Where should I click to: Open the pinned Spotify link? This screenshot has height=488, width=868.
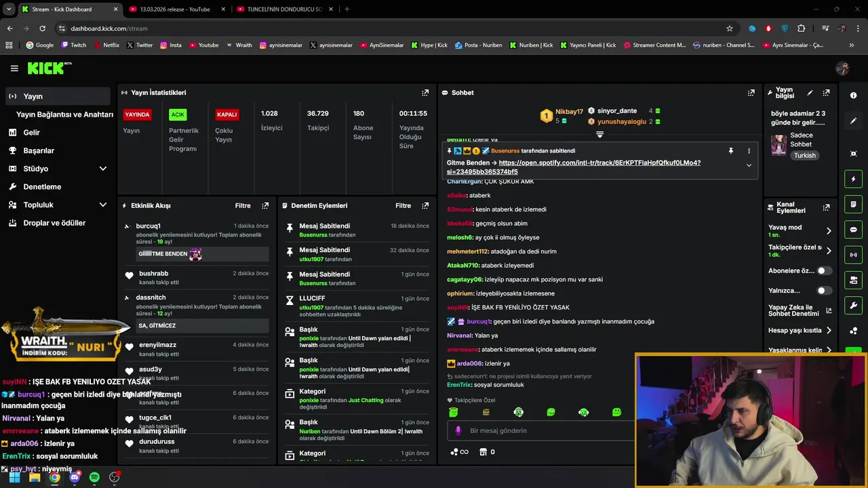pyautogui.click(x=574, y=167)
